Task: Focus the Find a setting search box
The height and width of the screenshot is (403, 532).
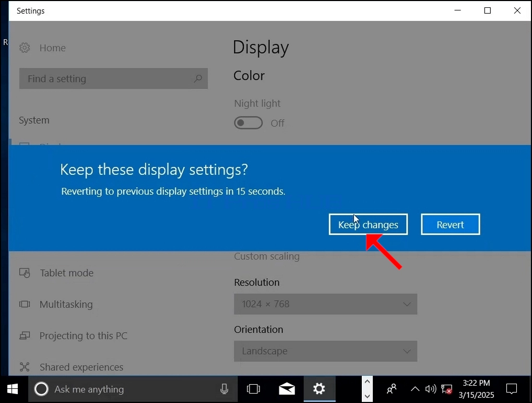Action: click(113, 79)
